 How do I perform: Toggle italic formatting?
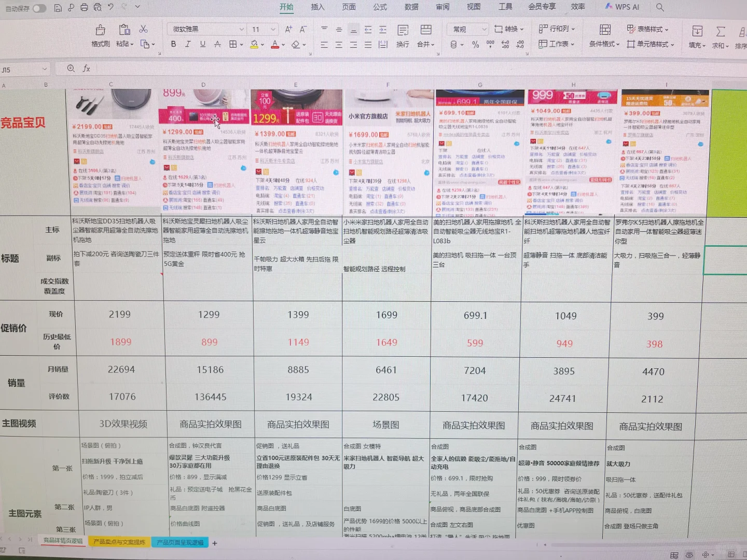(188, 44)
